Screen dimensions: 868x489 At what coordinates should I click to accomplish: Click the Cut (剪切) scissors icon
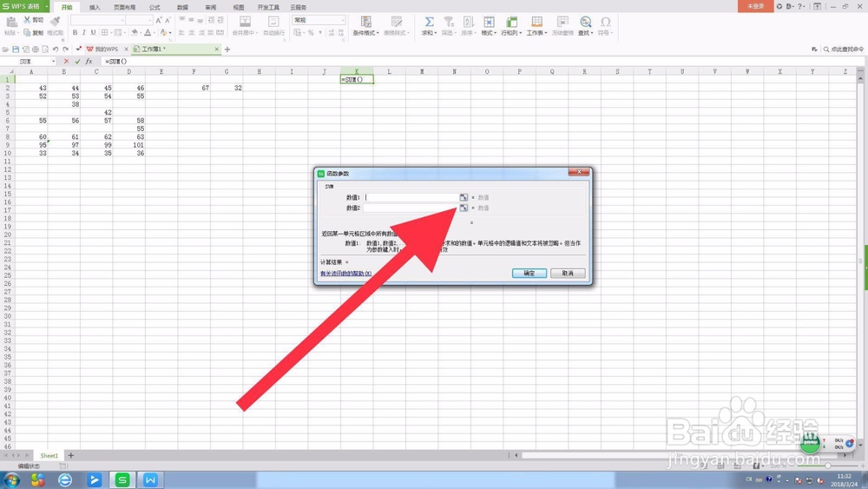pos(27,20)
